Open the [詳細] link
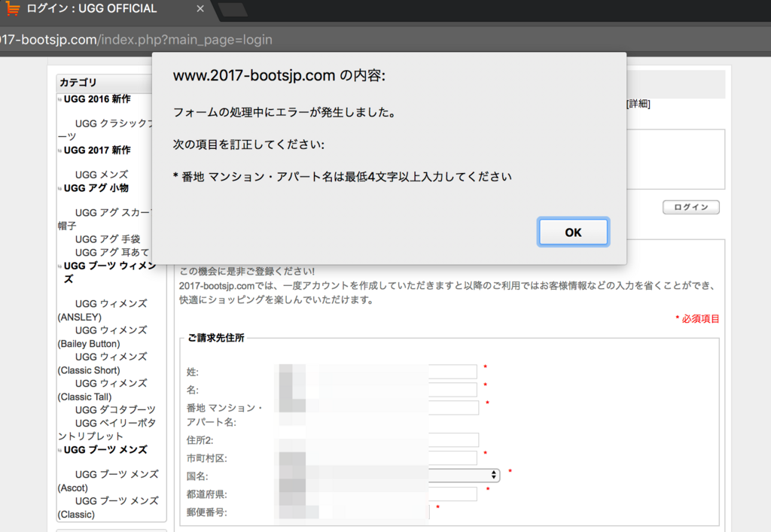 click(638, 104)
